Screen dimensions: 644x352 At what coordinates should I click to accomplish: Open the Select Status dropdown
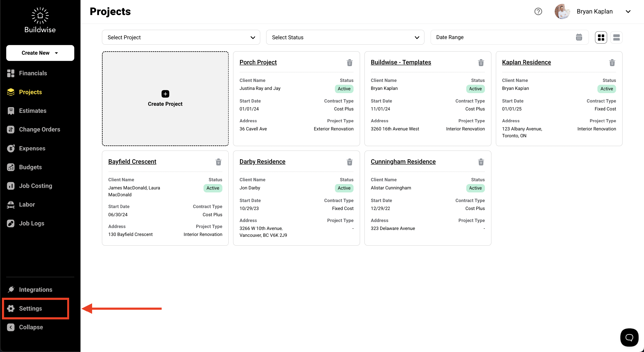point(345,38)
